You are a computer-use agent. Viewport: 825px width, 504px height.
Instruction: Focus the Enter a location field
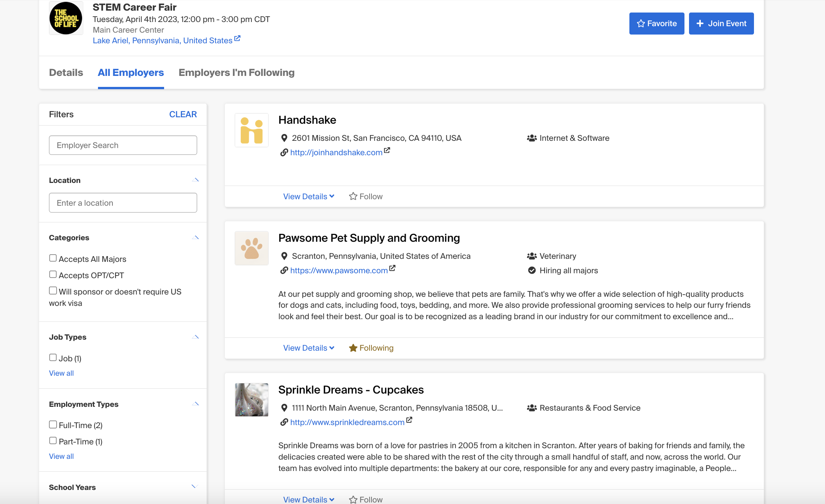coord(123,203)
